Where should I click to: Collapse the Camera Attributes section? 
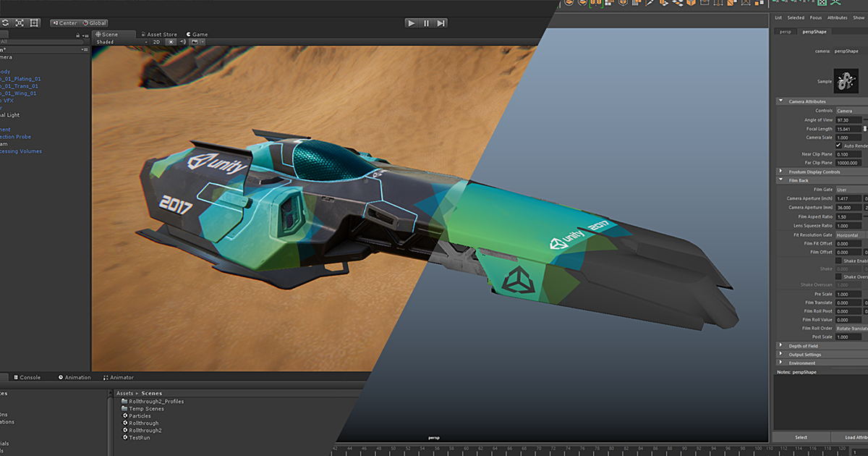[x=780, y=101]
